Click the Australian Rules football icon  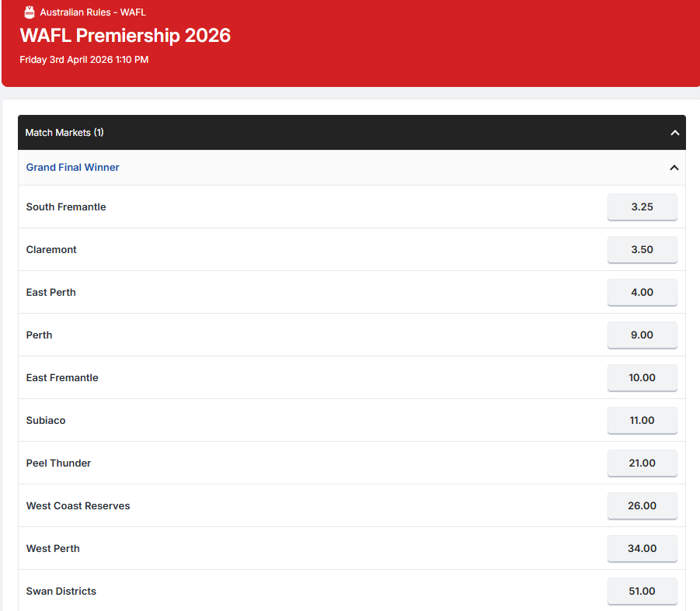click(30, 12)
